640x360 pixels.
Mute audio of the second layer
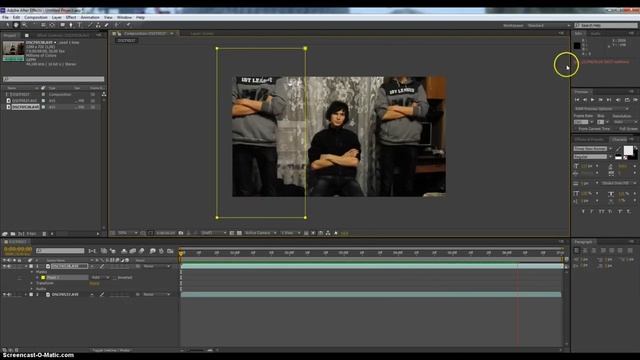coord(9,294)
